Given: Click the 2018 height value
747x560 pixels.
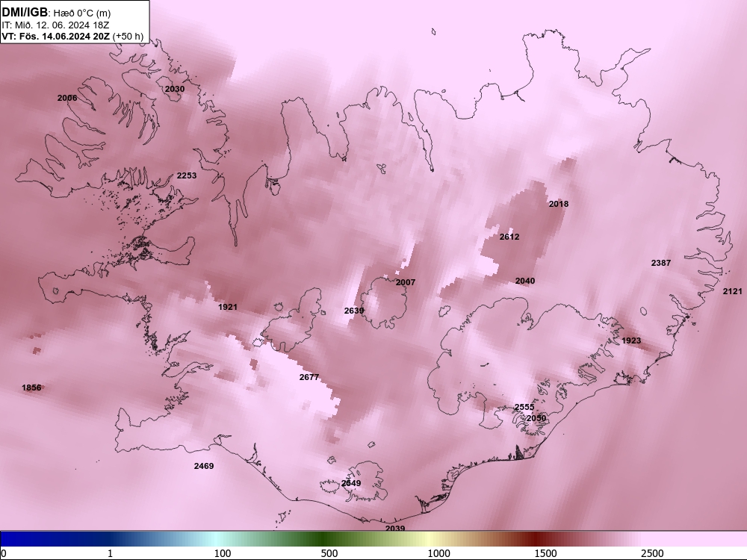Looking at the screenshot, I should coord(559,204).
